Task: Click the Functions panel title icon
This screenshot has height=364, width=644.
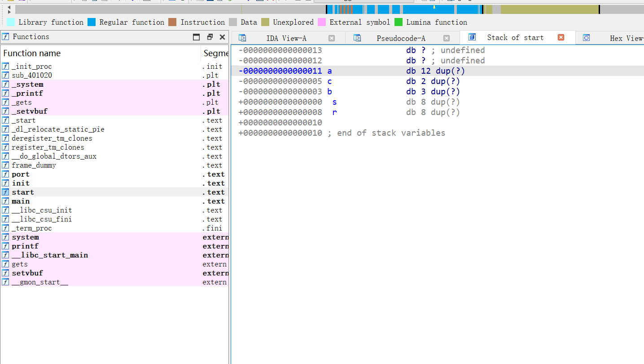Action: pos(6,37)
